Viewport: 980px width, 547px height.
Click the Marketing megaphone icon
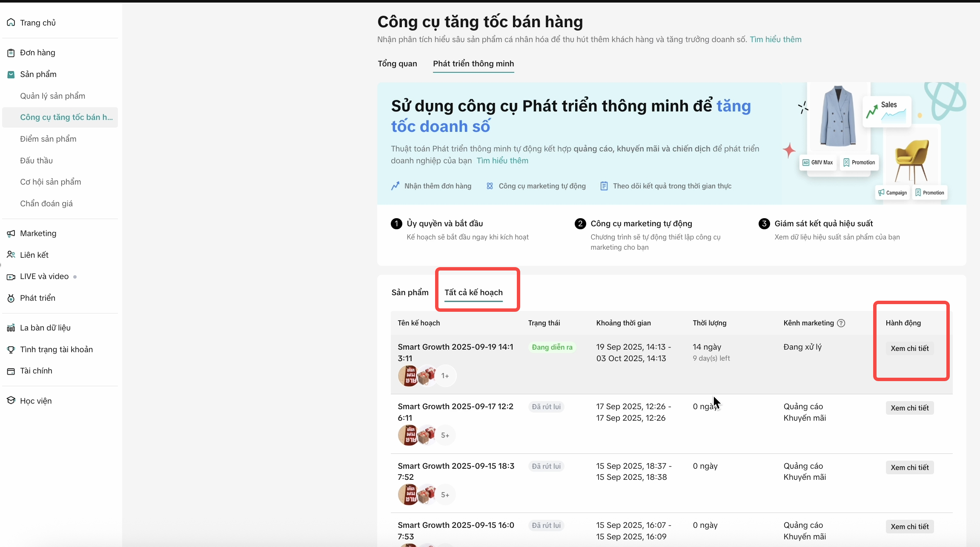11,234
